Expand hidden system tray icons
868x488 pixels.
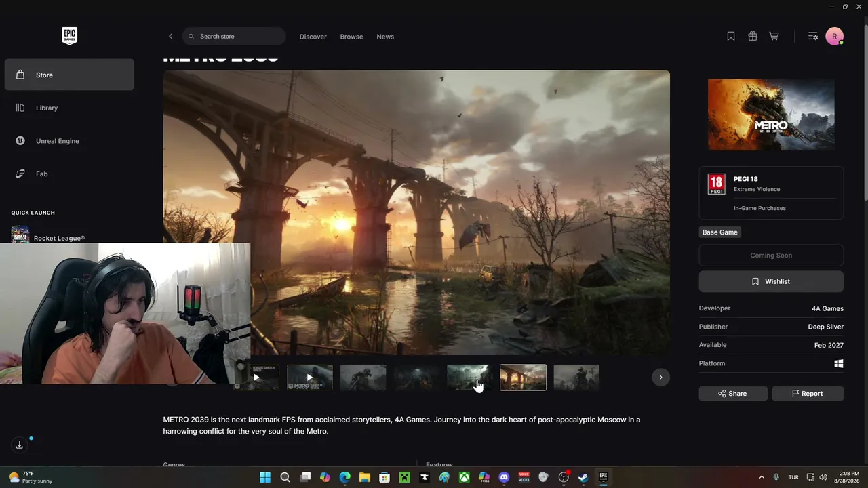(761, 477)
